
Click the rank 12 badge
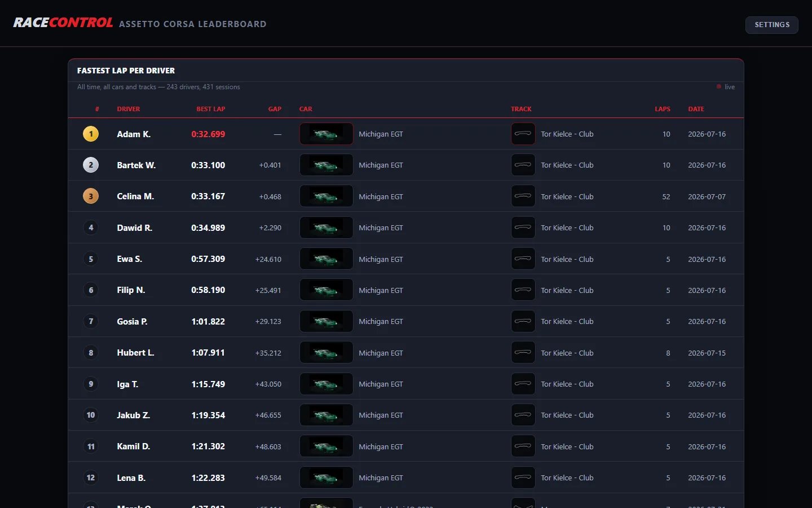91,478
